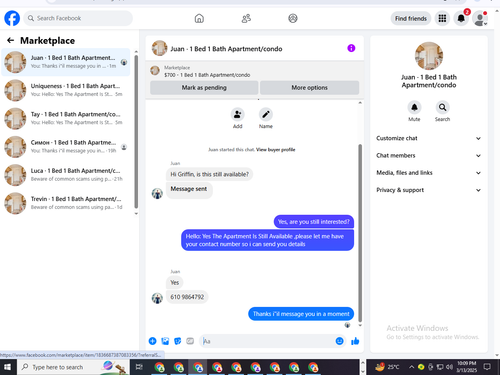Expand Customize chat section
Viewport: 500px width, 375px height.
click(x=429, y=138)
